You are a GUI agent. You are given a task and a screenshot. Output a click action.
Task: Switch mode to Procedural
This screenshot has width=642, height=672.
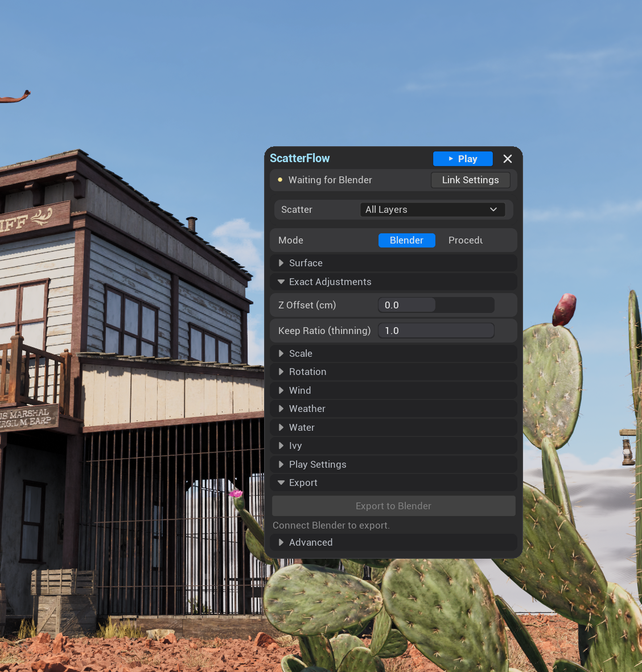click(x=466, y=241)
